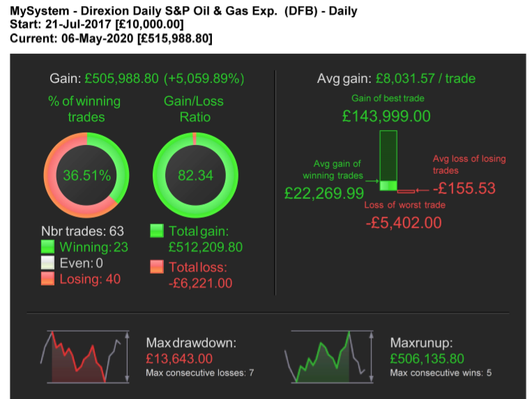Click the green Total gain legend square
The height and width of the screenshot is (399, 532).
157,231
